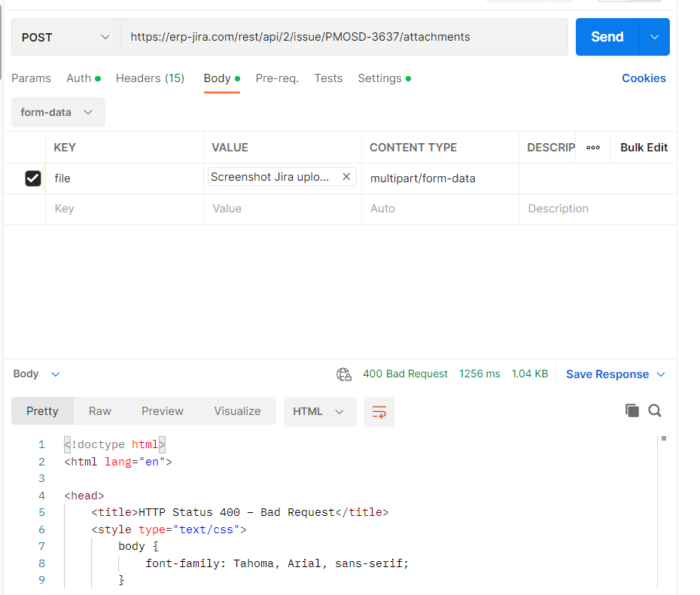
Task: Select the Body request tab
Action: (222, 78)
